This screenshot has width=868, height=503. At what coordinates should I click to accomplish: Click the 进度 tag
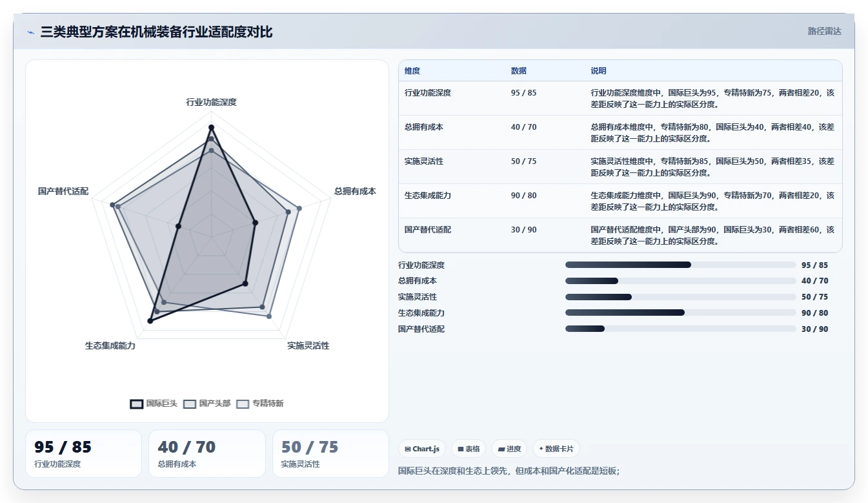509,449
